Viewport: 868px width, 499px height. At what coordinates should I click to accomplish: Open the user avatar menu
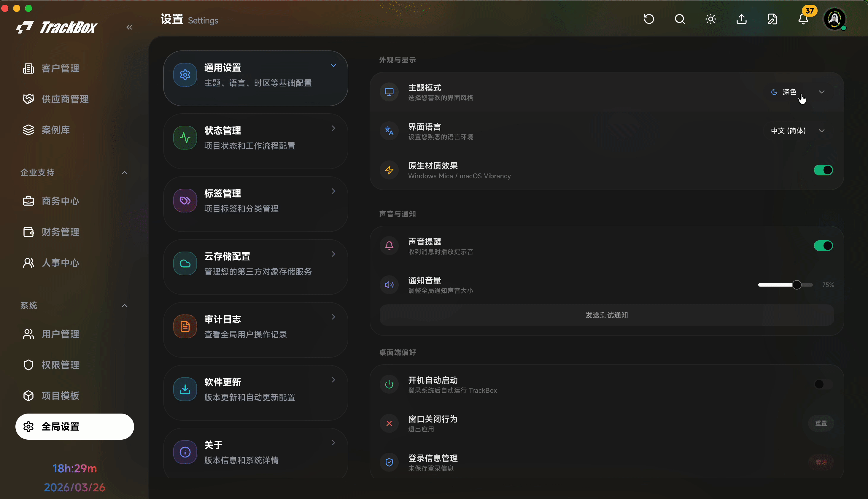(834, 19)
